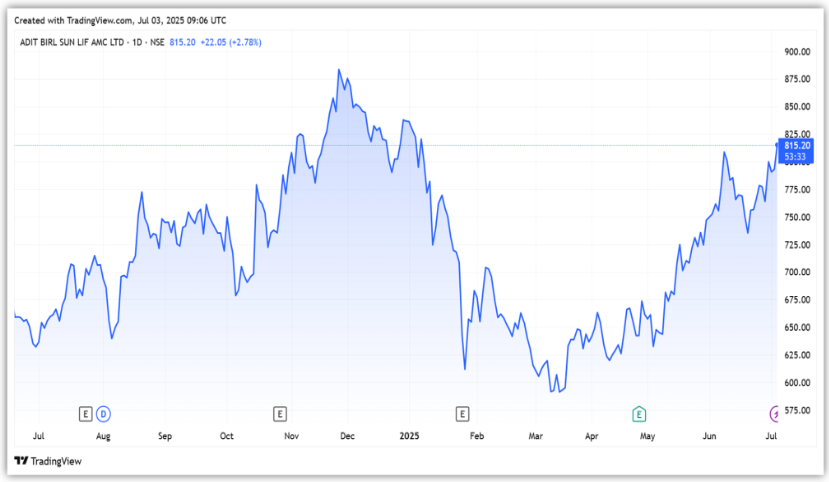Click the Mar label on the time axis
The image size is (829, 482).
coord(536,437)
